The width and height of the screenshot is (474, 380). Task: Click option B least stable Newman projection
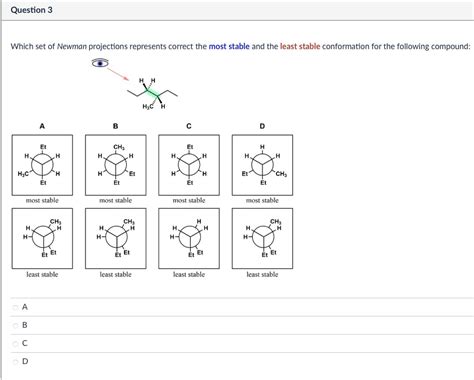coord(116,238)
